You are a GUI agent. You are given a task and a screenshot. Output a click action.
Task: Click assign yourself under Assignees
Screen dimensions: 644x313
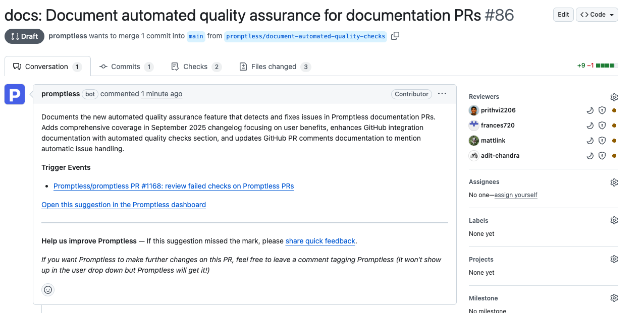tap(515, 195)
